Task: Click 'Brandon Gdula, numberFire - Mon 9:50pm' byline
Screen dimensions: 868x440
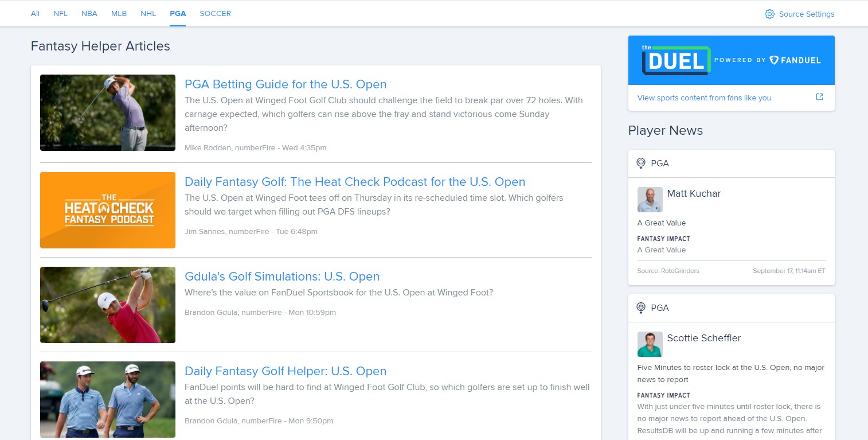Action: [259, 420]
